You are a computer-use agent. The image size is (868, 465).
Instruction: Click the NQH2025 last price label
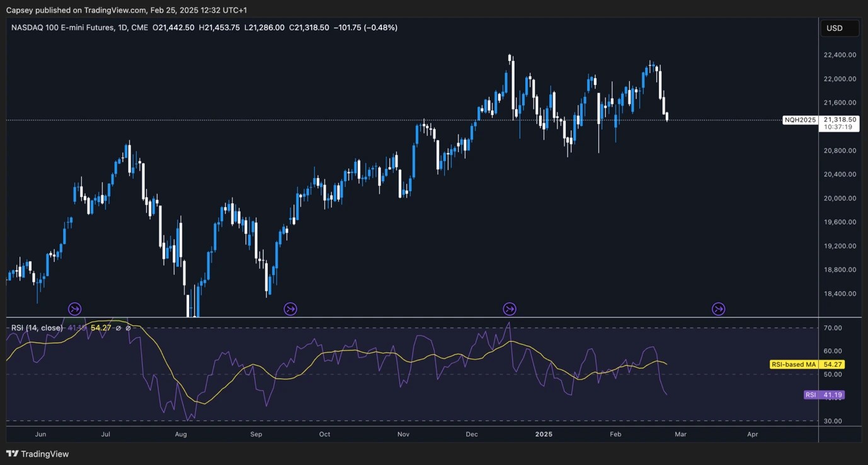point(800,119)
